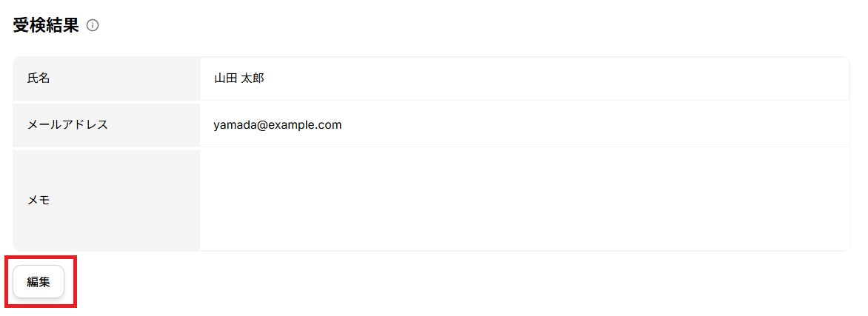The width and height of the screenshot is (868, 316).
Task: Click the name value 山田 太郎
Action: (238, 78)
